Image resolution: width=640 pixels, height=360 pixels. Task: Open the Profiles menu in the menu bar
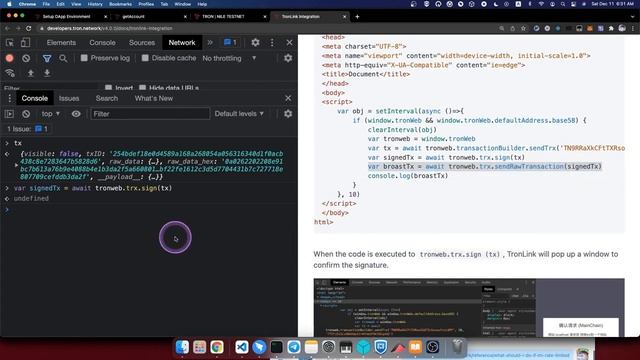click(x=146, y=4)
